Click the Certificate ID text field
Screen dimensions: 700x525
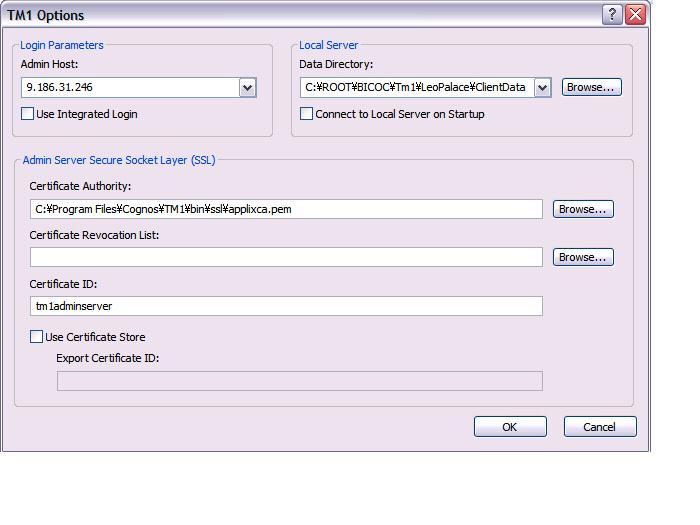coord(286,306)
